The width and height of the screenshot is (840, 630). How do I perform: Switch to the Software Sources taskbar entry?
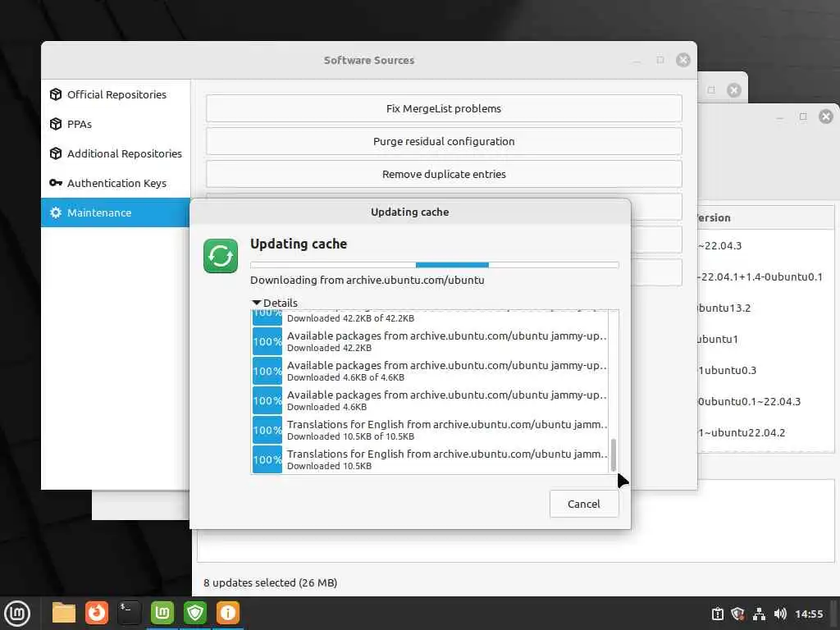pos(162,613)
